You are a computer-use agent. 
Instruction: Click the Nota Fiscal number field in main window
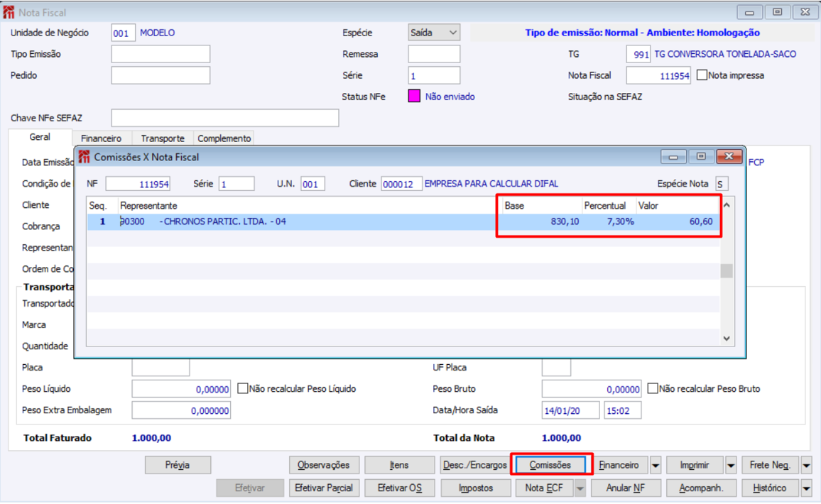658,75
